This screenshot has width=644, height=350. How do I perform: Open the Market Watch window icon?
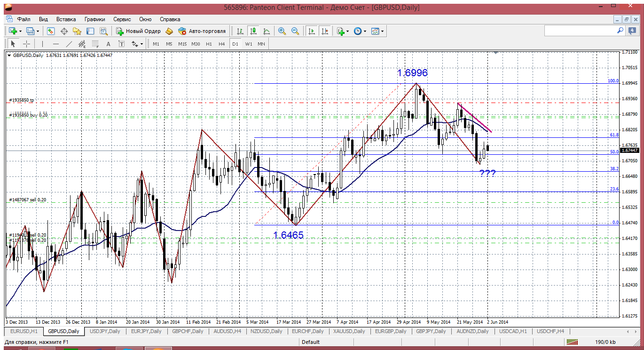click(51, 31)
